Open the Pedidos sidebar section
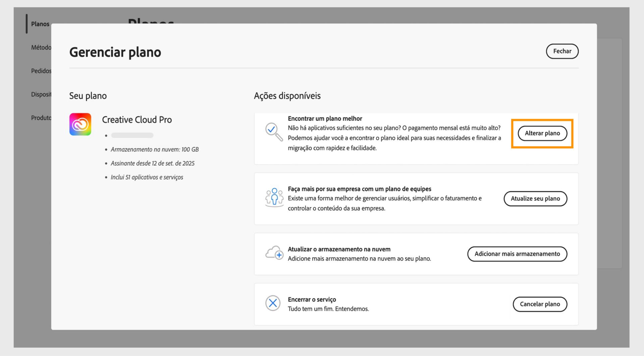644x356 pixels. point(41,71)
